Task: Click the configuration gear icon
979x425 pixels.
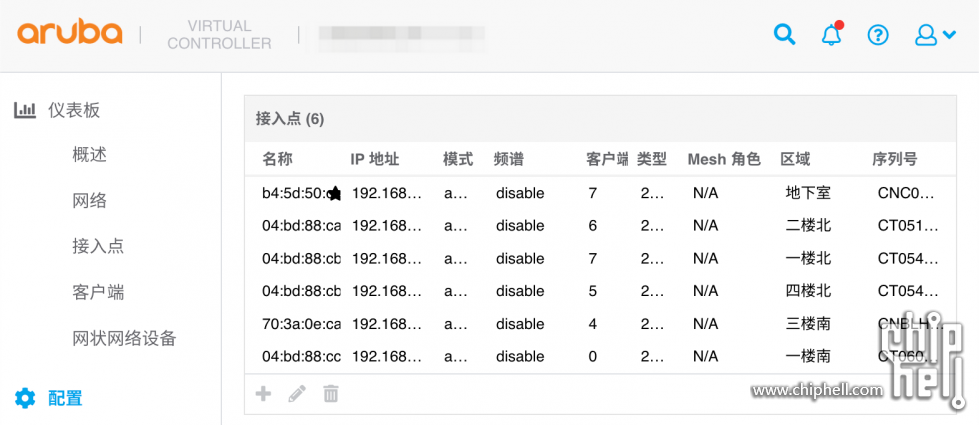Action: pyautogui.click(x=25, y=398)
